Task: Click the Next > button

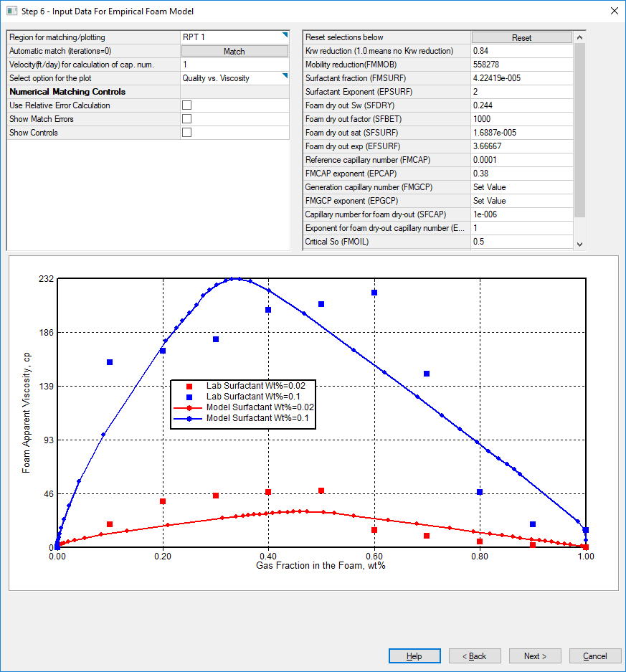Action: (x=535, y=656)
